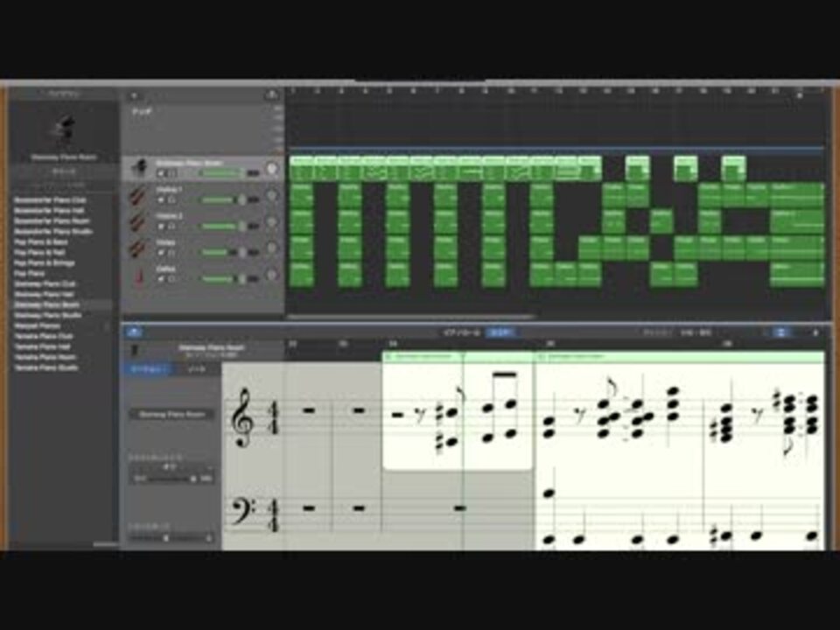Click the small piano icon in editor header
The image size is (840, 630).
coord(135,351)
